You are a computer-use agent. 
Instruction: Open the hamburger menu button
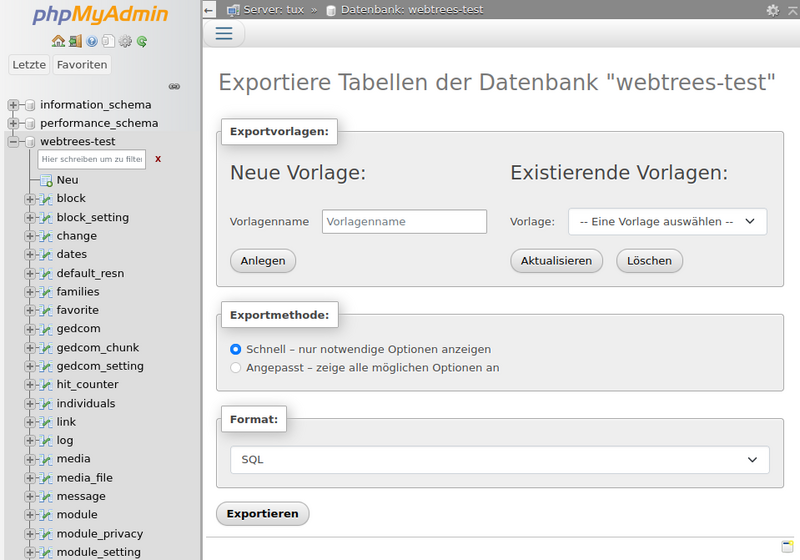224,33
